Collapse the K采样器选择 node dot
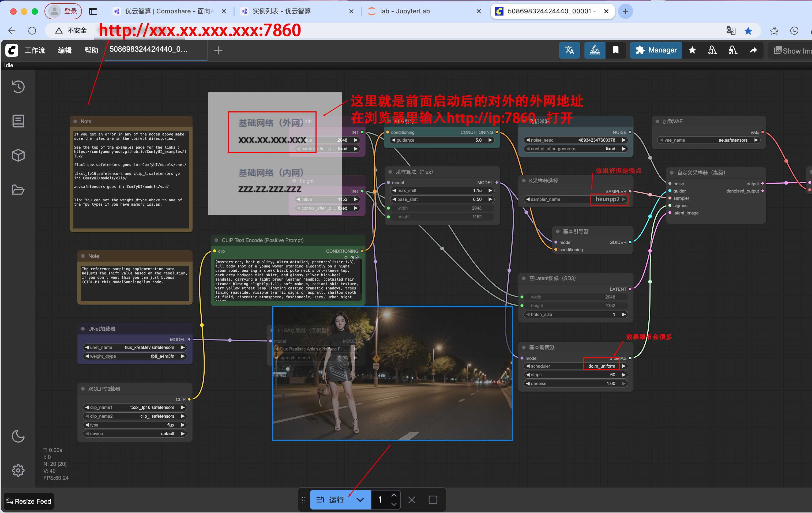Screen dimensions: 812x513 point(524,181)
